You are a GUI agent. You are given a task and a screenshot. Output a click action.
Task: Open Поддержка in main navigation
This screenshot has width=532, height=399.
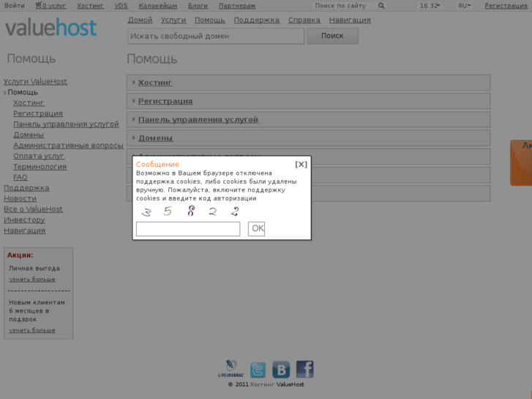[x=257, y=20]
